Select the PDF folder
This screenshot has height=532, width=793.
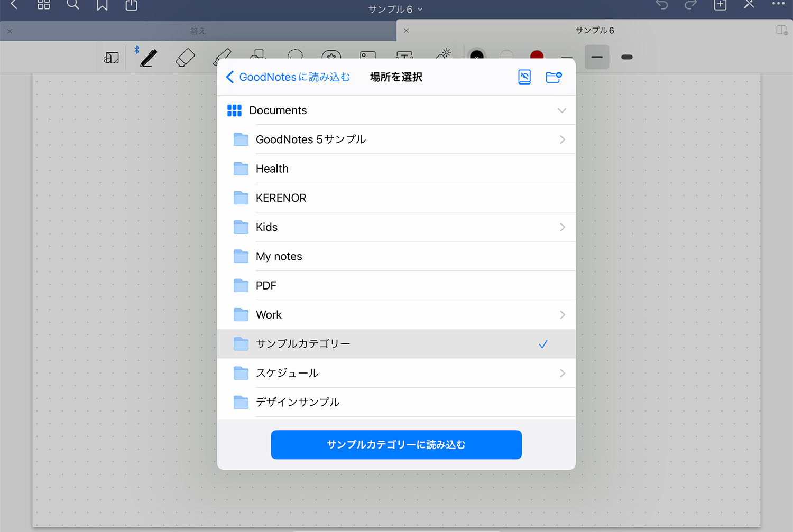[x=396, y=285]
